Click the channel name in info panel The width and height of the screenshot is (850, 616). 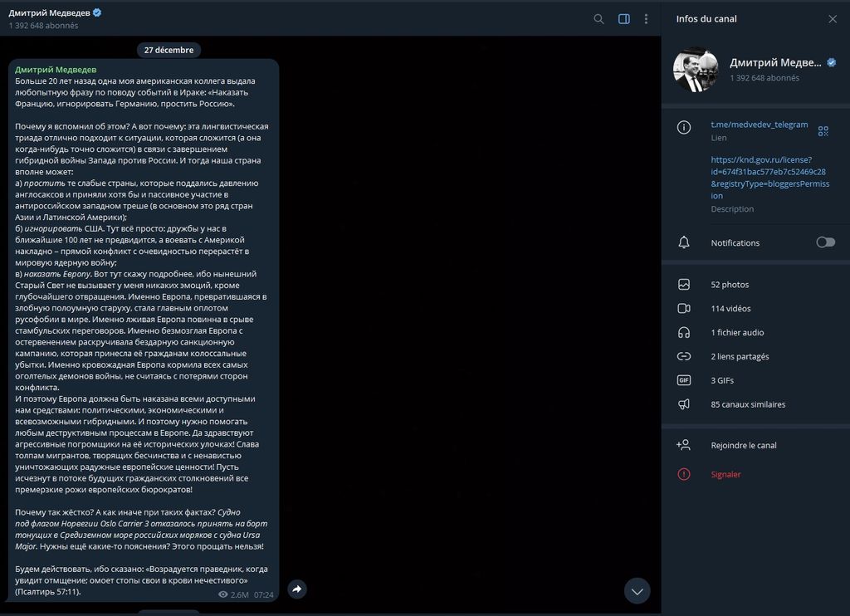tap(775, 62)
